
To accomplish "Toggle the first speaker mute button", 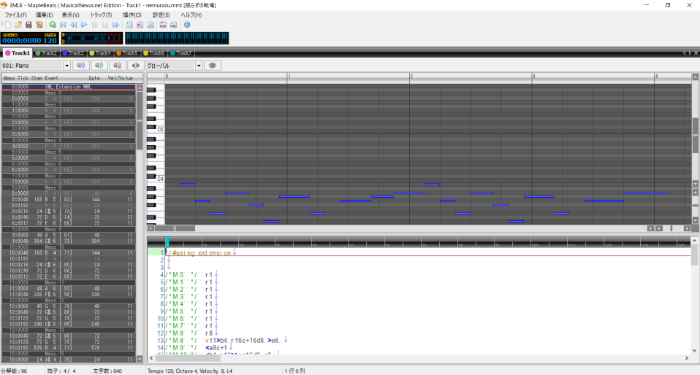I will point(81,66).
